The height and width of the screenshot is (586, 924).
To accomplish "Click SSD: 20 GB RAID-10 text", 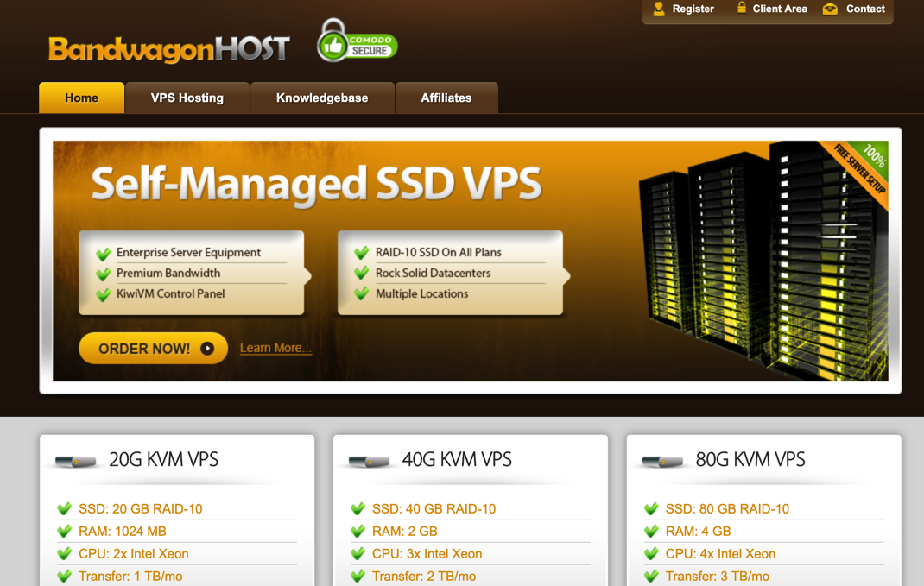I will click(140, 509).
